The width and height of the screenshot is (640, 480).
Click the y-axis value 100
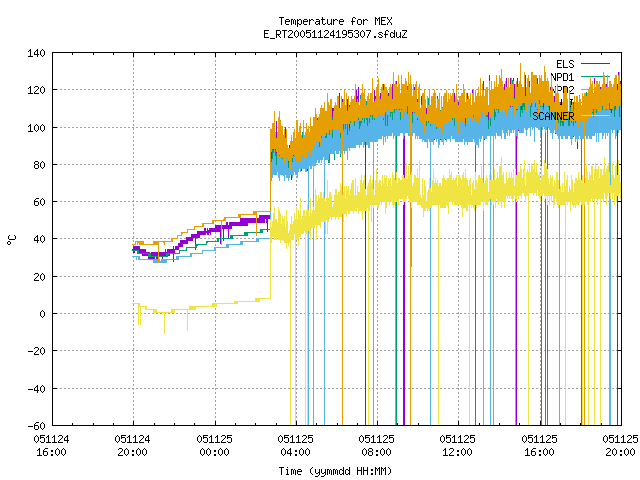pyautogui.click(x=36, y=128)
